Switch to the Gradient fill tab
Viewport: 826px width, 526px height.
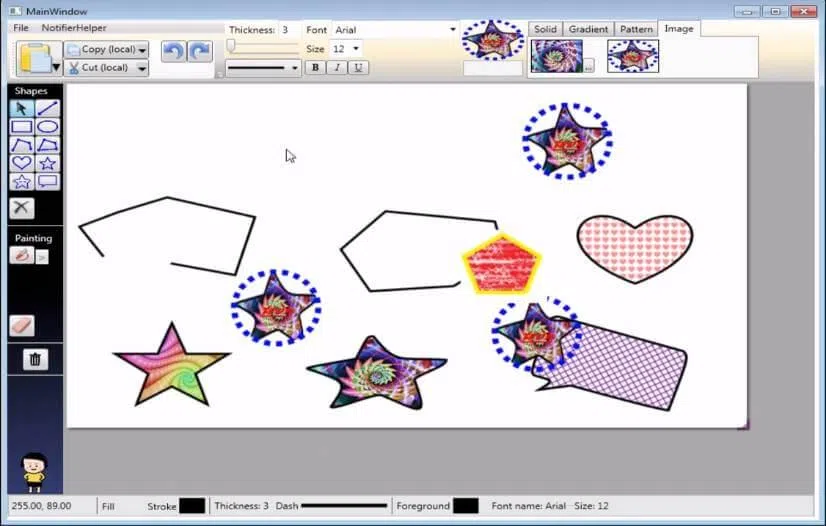click(588, 29)
